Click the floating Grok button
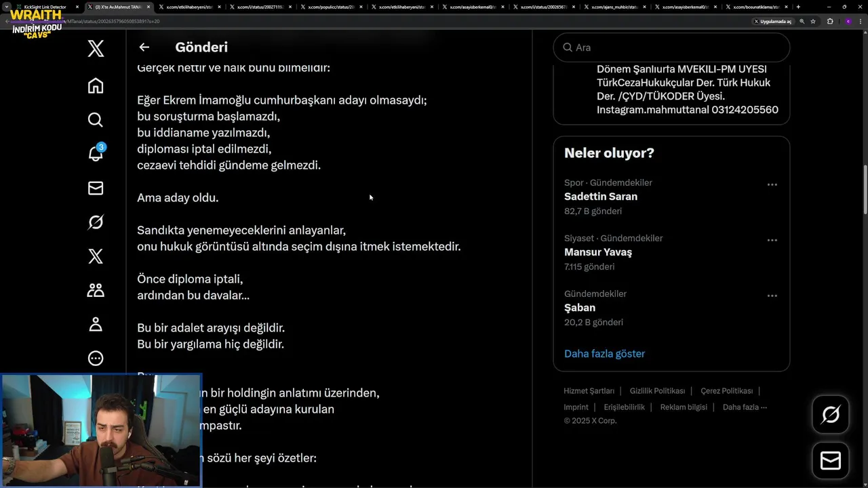This screenshot has width=868, height=488. tap(830, 414)
